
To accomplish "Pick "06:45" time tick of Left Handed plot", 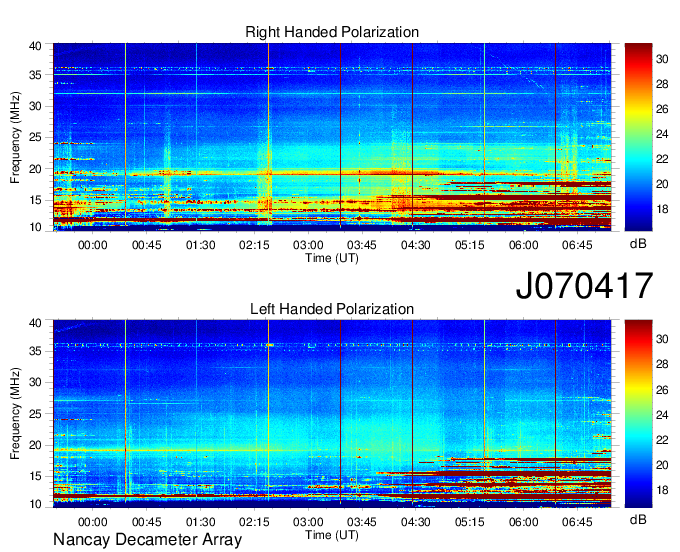I will [577, 522].
